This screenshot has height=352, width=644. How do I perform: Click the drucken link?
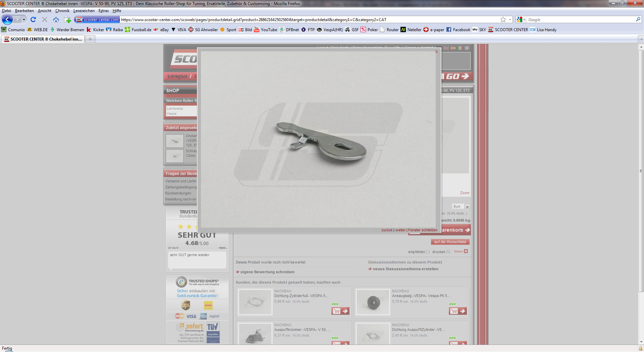pyautogui.click(x=441, y=252)
